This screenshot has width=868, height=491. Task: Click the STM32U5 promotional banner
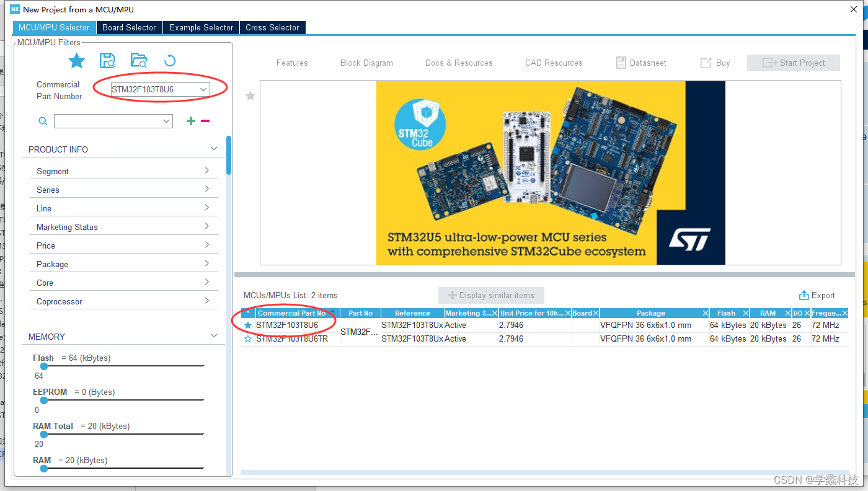(x=551, y=173)
